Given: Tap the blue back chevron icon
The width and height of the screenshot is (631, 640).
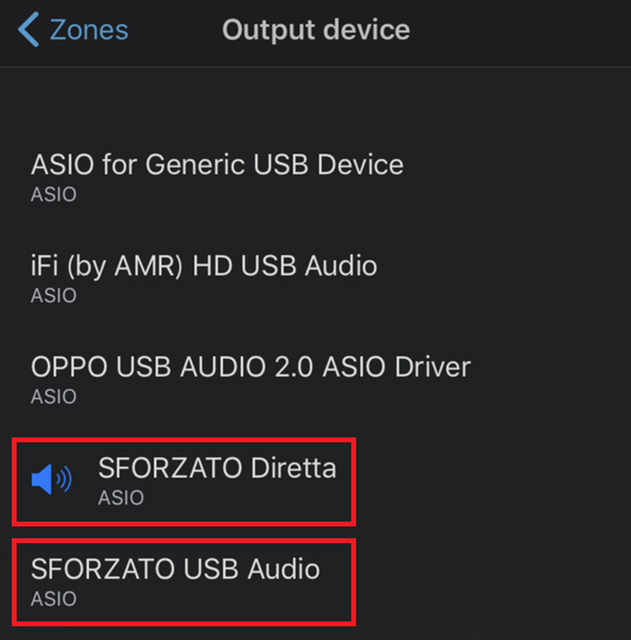Looking at the screenshot, I should (x=29, y=30).
